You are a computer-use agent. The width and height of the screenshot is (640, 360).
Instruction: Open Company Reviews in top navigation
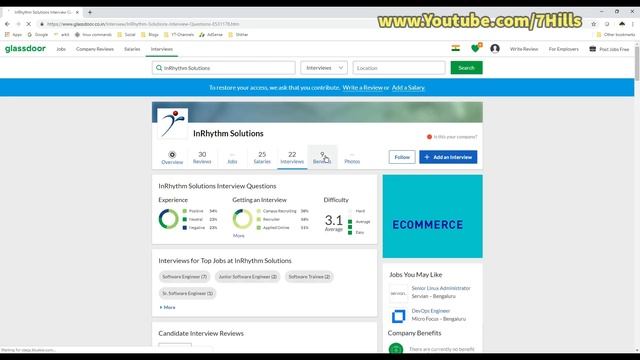tap(95, 49)
